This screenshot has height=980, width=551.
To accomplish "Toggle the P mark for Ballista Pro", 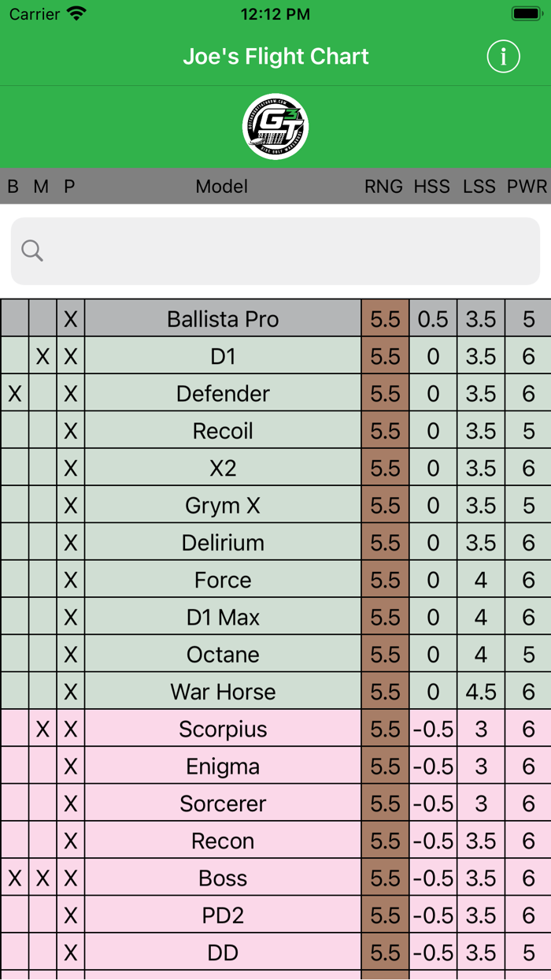I will point(71,319).
